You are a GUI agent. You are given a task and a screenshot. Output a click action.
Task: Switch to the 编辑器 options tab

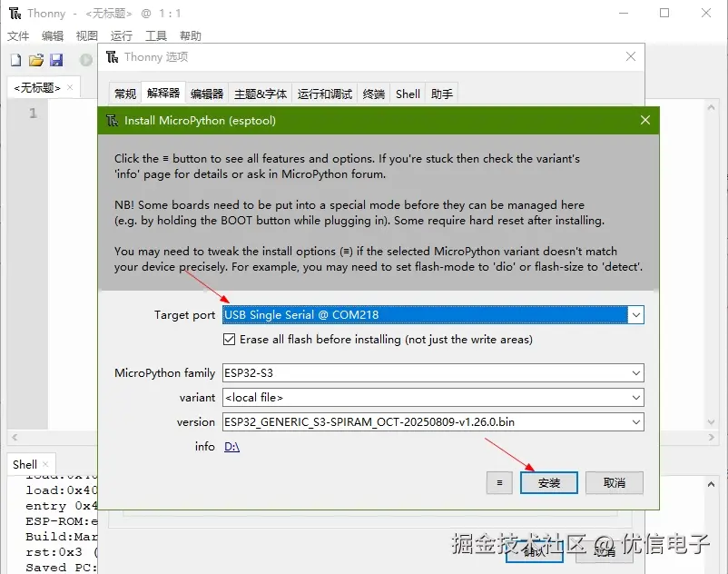207,94
